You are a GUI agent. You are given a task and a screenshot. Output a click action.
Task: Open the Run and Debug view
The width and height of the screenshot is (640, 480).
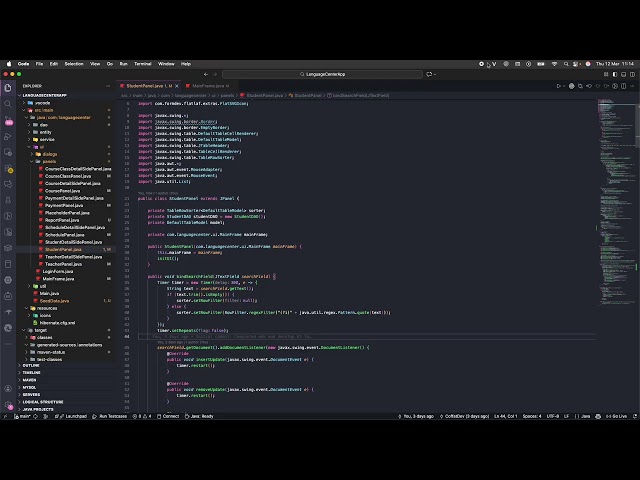[x=8, y=136]
